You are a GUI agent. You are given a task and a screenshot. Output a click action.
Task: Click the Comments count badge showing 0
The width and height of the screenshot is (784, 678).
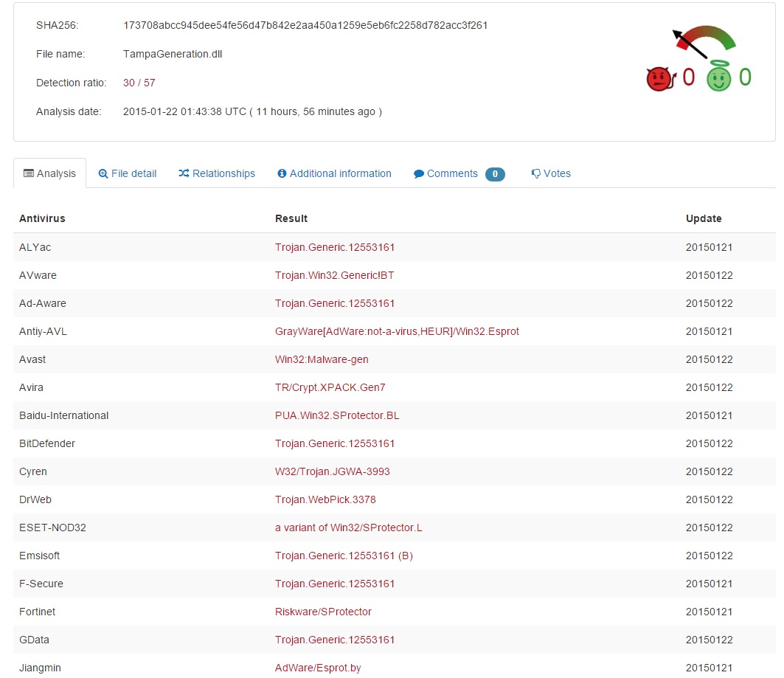(495, 174)
